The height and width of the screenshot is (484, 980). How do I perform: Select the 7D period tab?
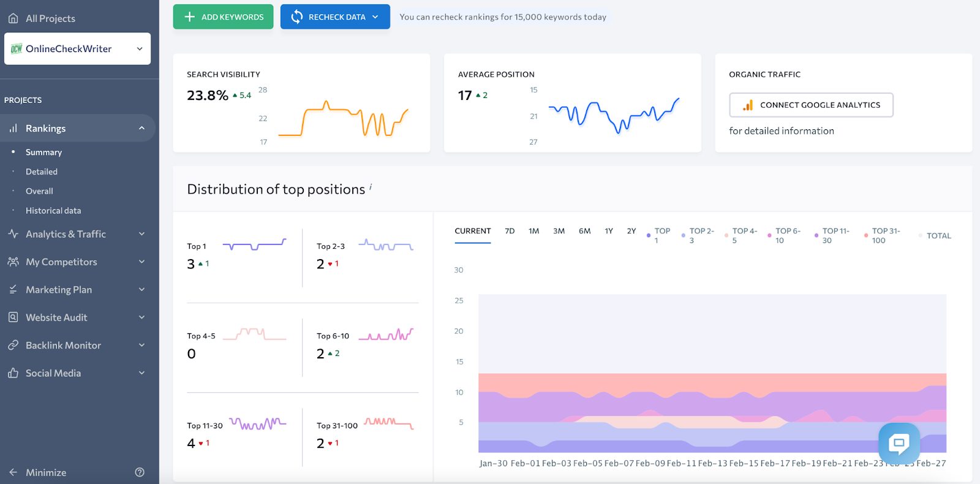tap(510, 231)
